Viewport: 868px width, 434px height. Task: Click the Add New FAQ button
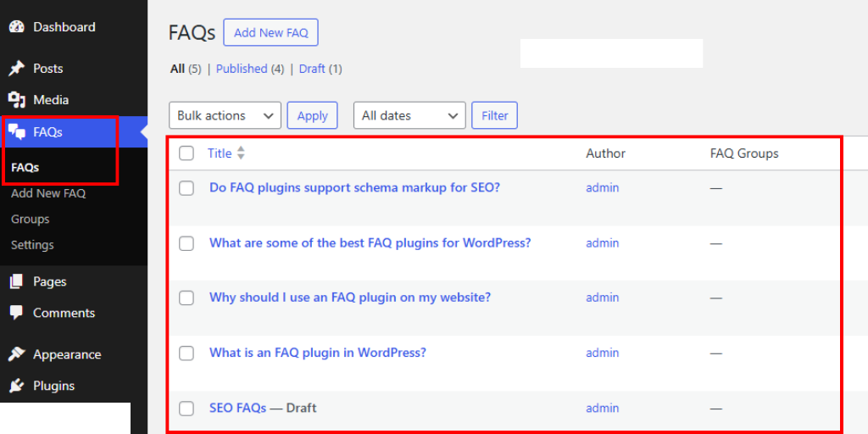(270, 33)
